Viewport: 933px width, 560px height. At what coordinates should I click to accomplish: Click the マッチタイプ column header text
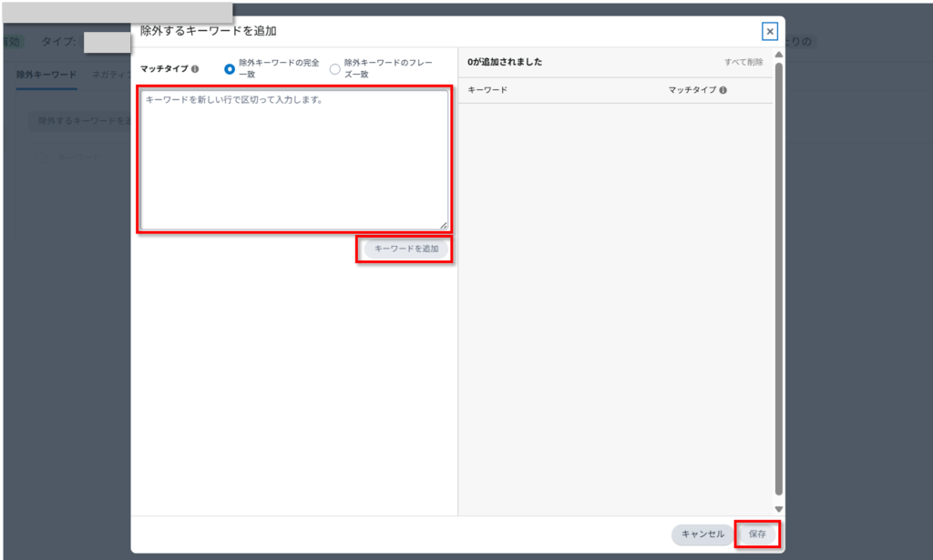click(692, 91)
